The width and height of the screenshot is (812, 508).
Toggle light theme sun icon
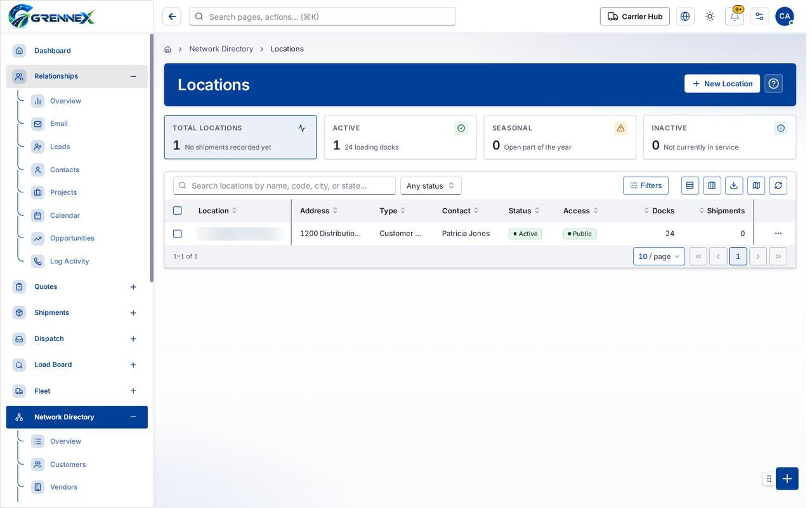coord(710,17)
